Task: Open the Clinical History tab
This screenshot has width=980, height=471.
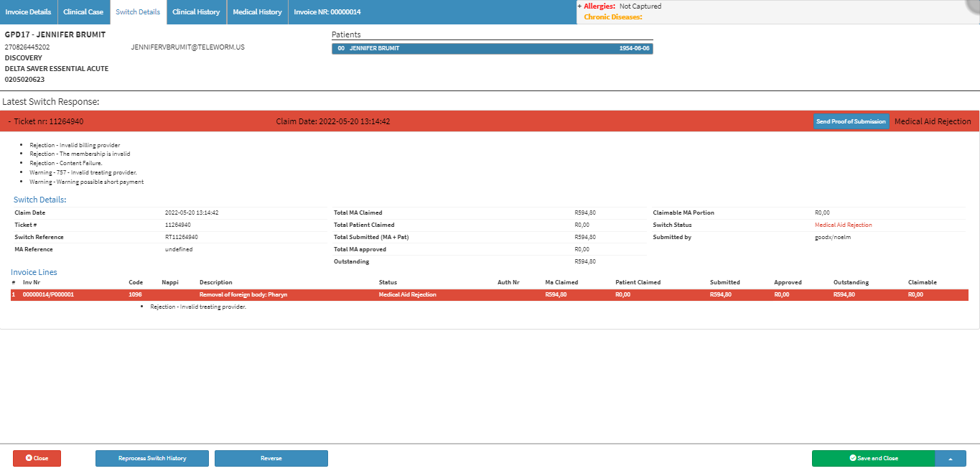Action: coord(196,12)
